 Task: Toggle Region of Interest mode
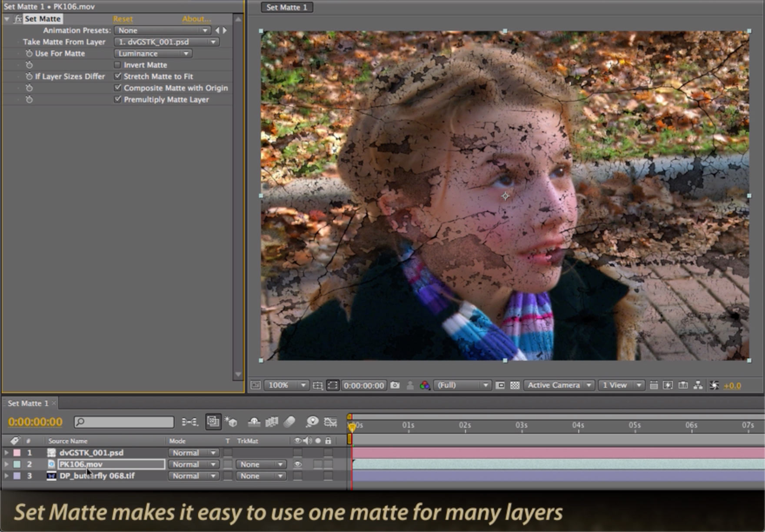click(x=332, y=385)
